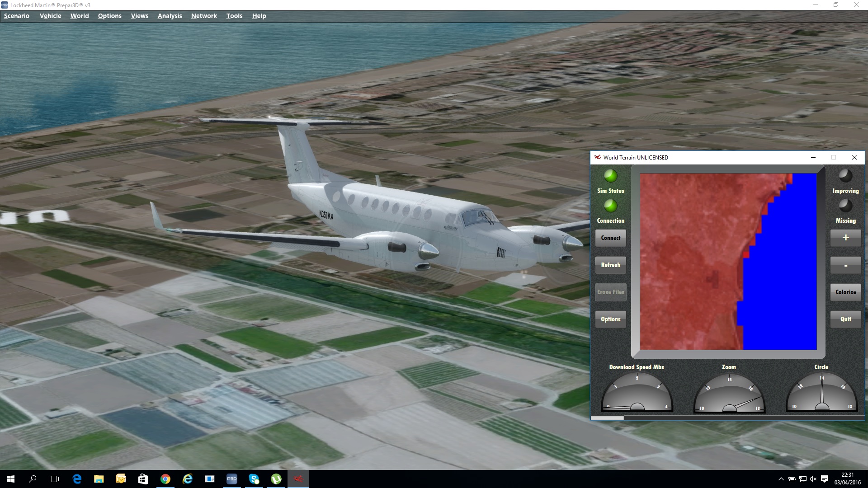868x488 pixels.
Task: Open Skype from taskbar
Action: [x=254, y=479]
